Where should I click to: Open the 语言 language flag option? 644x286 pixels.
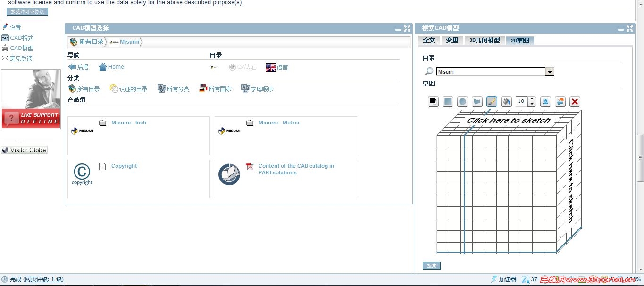tap(277, 67)
